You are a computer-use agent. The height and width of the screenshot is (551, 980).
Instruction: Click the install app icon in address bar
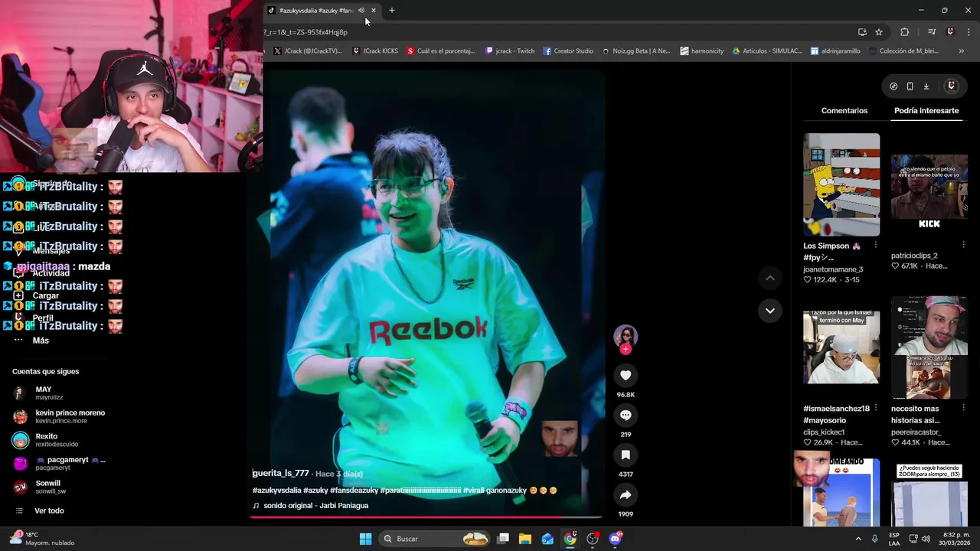pos(862,32)
